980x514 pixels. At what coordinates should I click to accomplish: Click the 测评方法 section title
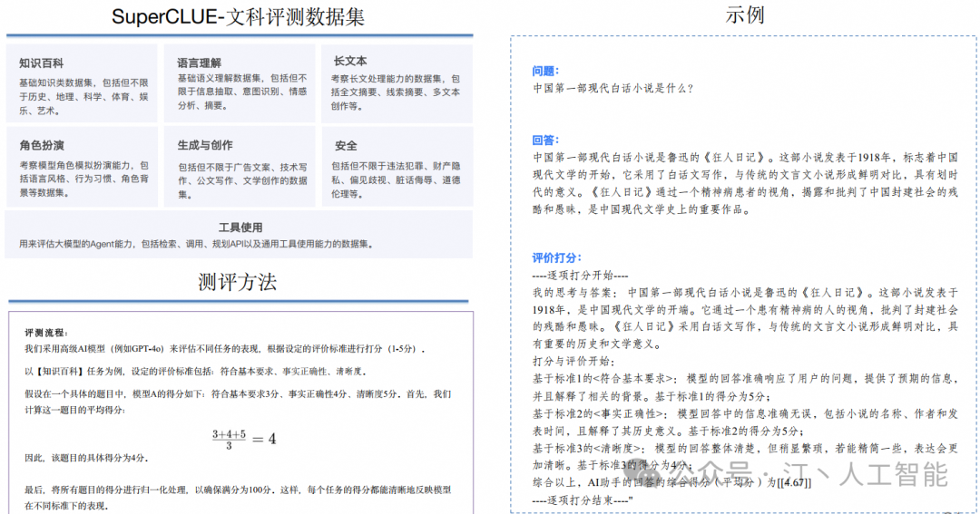tap(237, 282)
